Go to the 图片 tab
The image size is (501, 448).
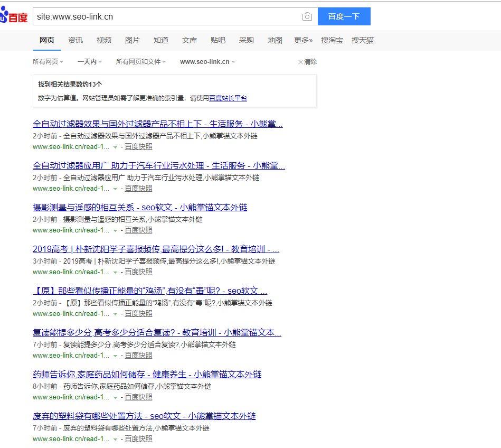click(133, 40)
